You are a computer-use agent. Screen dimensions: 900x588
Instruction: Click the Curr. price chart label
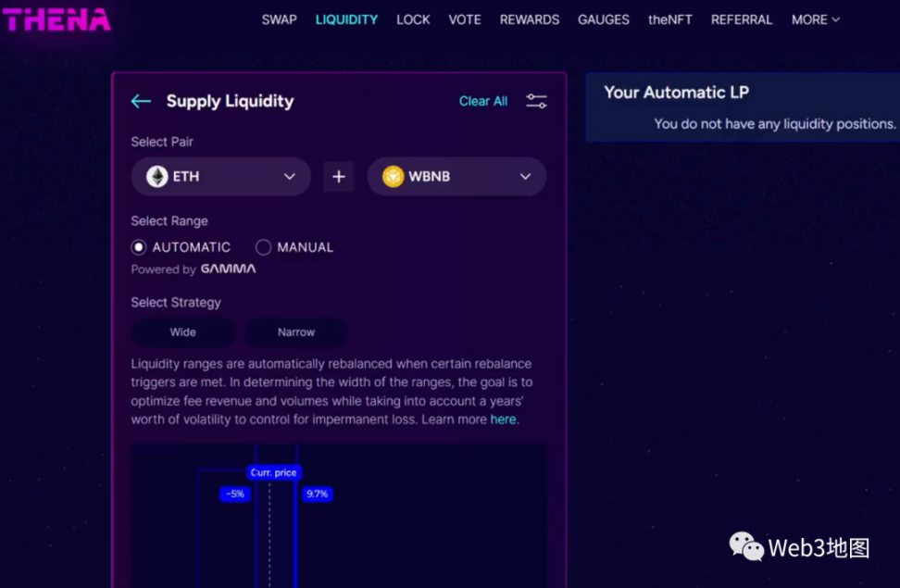pyautogui.click(x=273, y=472)
